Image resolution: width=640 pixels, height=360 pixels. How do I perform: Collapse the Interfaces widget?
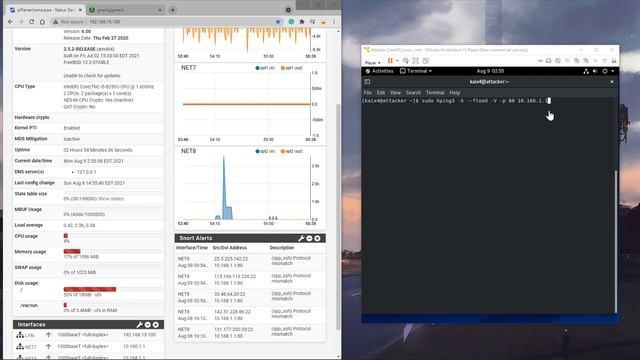coord(148,325)
